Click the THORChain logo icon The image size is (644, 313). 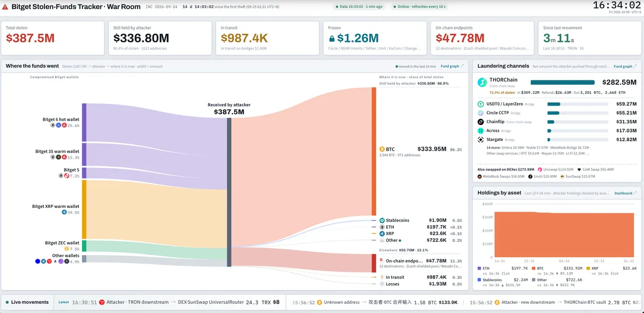pos(481,82)
